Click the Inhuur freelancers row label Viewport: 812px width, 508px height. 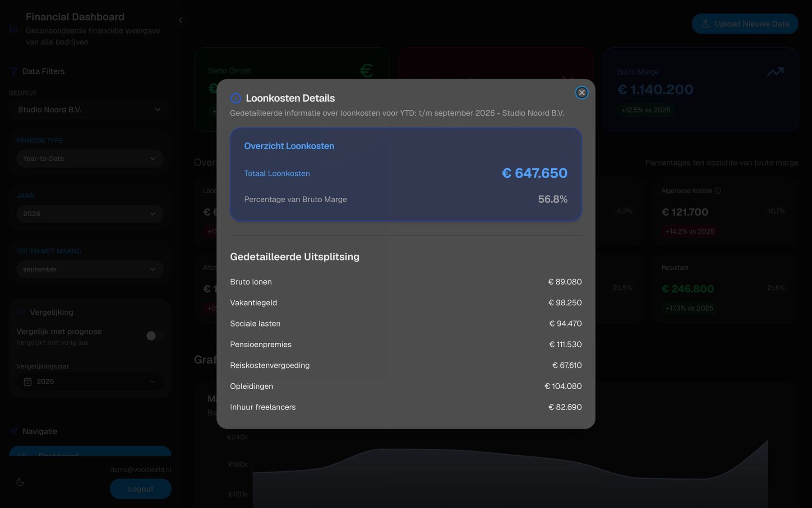click(x=263, y=407)
